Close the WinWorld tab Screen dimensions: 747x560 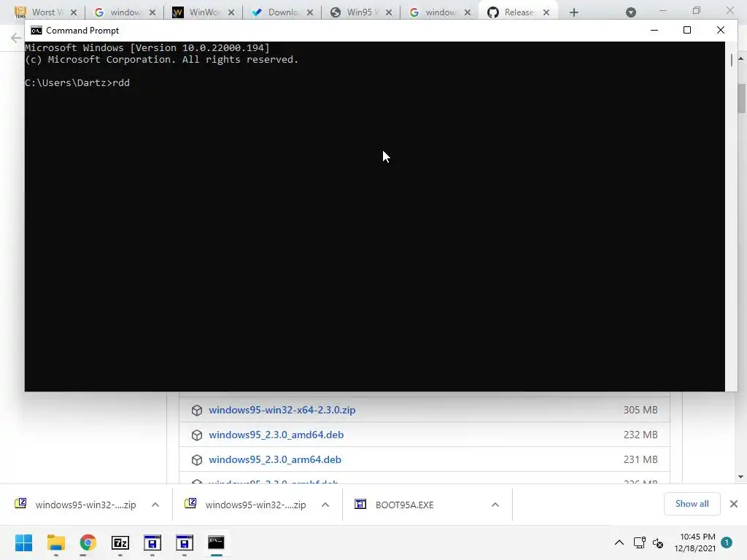[x=231, y=13]
